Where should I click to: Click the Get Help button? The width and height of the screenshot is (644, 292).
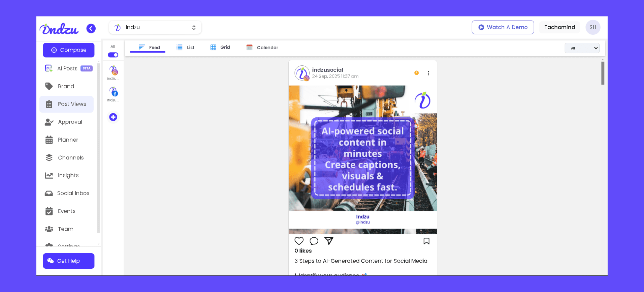[69, 261]
